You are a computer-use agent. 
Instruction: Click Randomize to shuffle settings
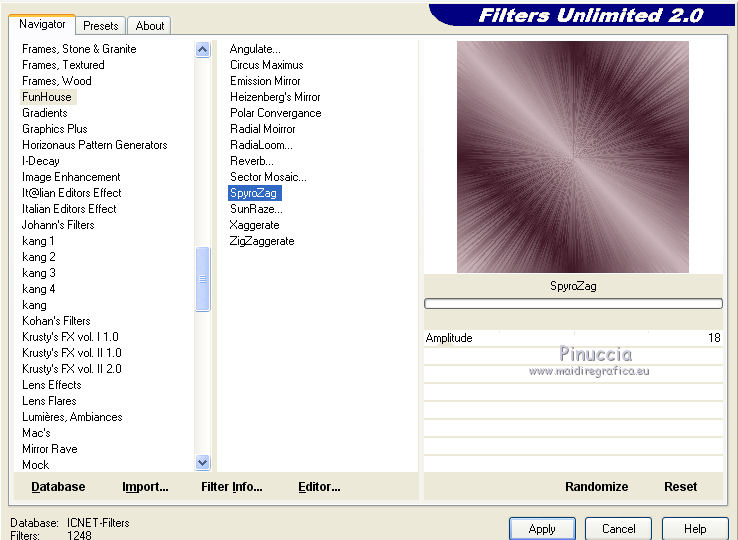pyautogui.click(x=596, y=486)
